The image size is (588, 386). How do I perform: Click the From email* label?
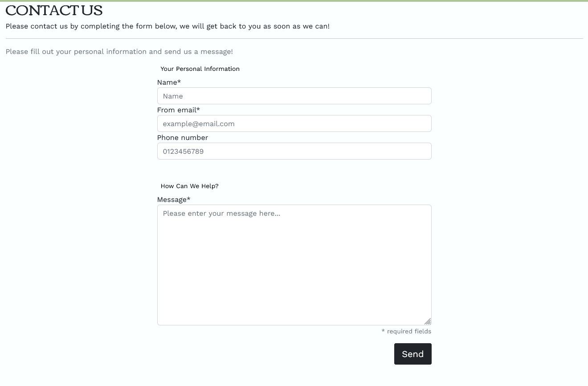(178, 110)
